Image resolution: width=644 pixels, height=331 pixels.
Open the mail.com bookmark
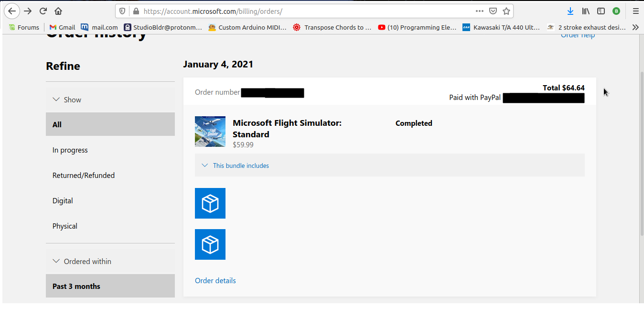99,27
